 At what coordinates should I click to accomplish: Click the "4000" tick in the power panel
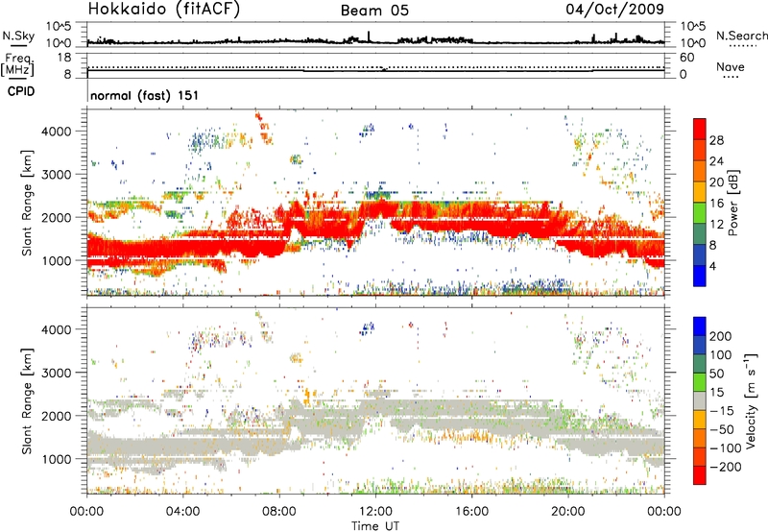click(57, 132)
